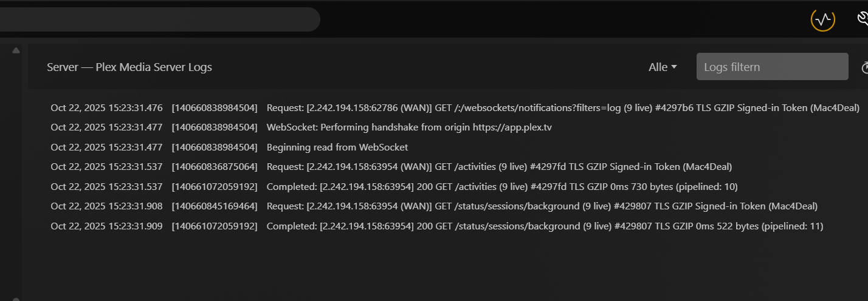The width and height of the screenshot is (868, 301).
Task: Select the websockets/notifications Request log entry
Action: (562, 108)
